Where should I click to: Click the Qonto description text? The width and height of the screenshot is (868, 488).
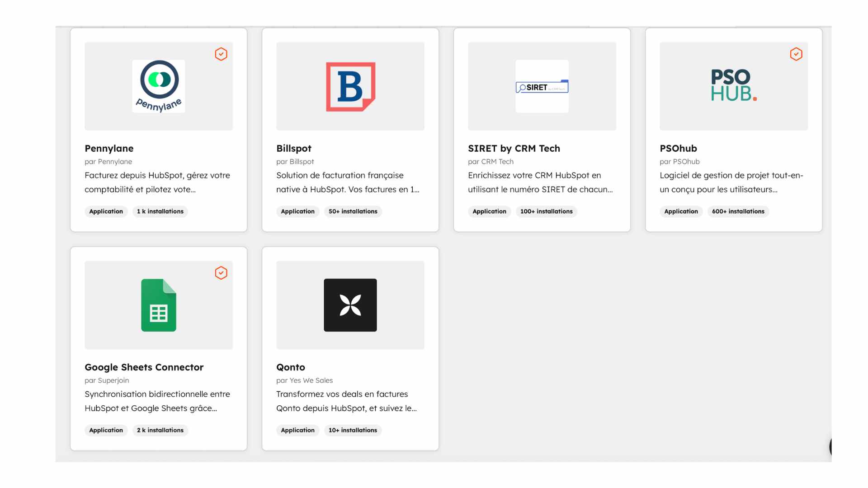[346, 401]
